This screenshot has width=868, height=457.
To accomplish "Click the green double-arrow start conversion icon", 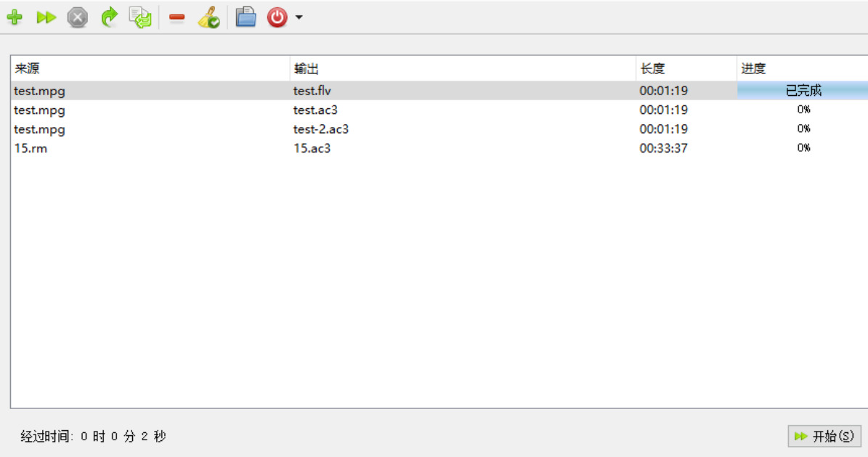I will tap(46, 17).
